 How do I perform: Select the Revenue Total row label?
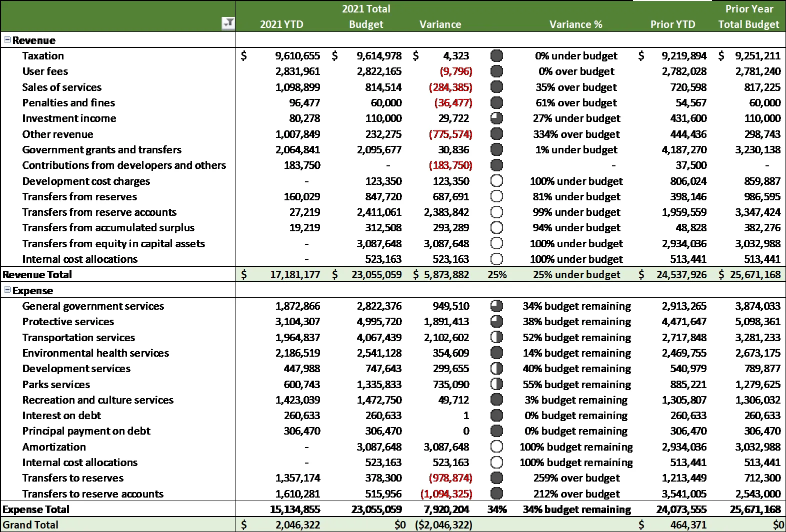(x=37, y=274)
